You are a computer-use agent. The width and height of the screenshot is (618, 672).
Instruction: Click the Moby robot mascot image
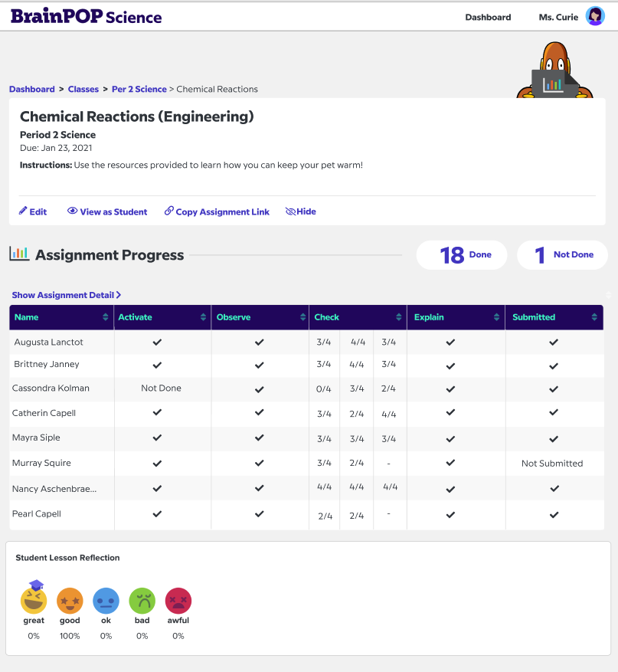pos(554,70)
